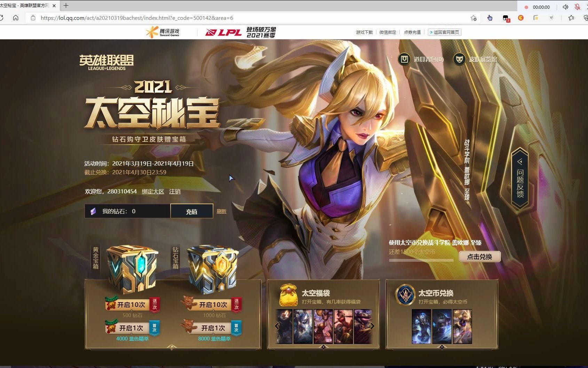The image size is (588, 368).
Task: Select middle skin thumbnail in 太空币兑换
Action: (x=441, y=327)
